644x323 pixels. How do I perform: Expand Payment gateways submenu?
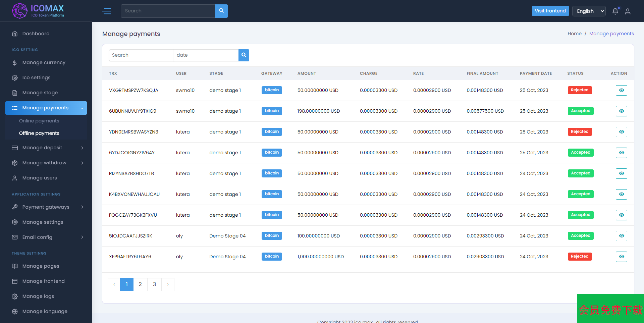[46, 207]
